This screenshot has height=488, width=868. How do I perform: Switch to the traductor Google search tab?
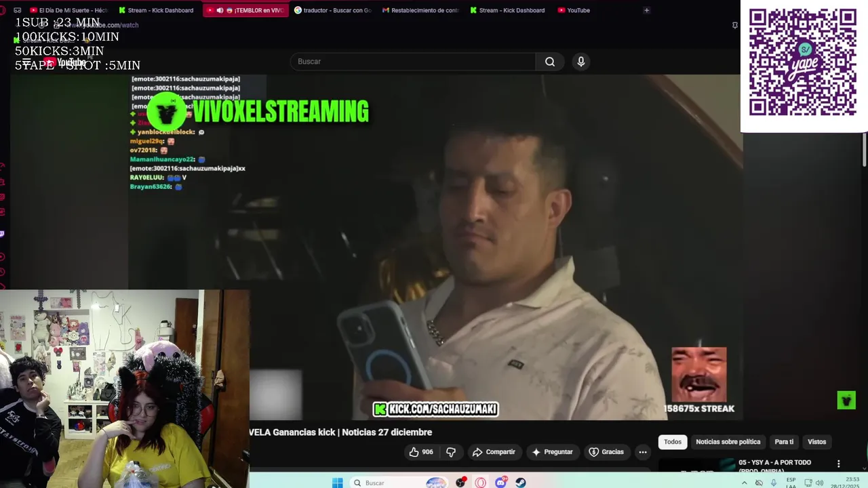coord(332,10)
